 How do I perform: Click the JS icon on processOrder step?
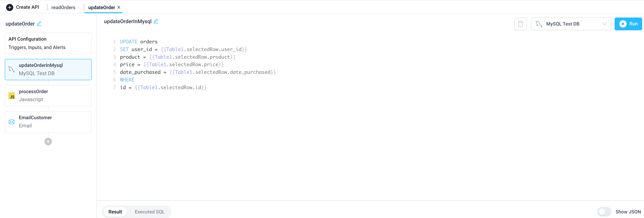point(11,96)
